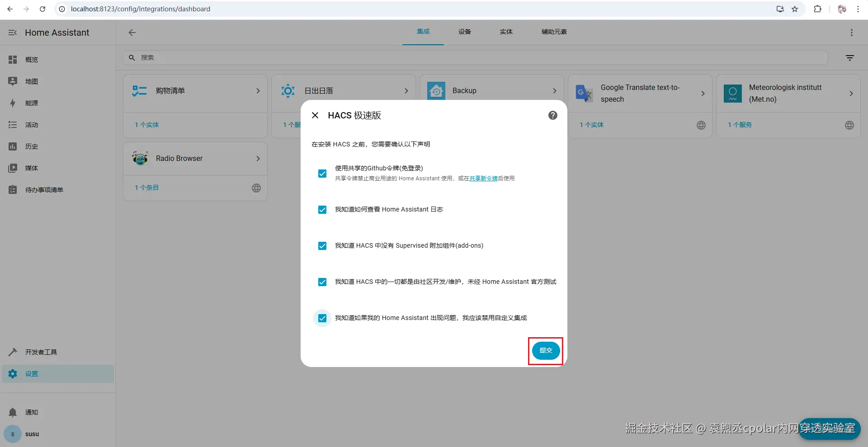Open the Chrome three-dot menu
Image resolution: width=868 pixels, height=447 pixels.
(858, 9)
